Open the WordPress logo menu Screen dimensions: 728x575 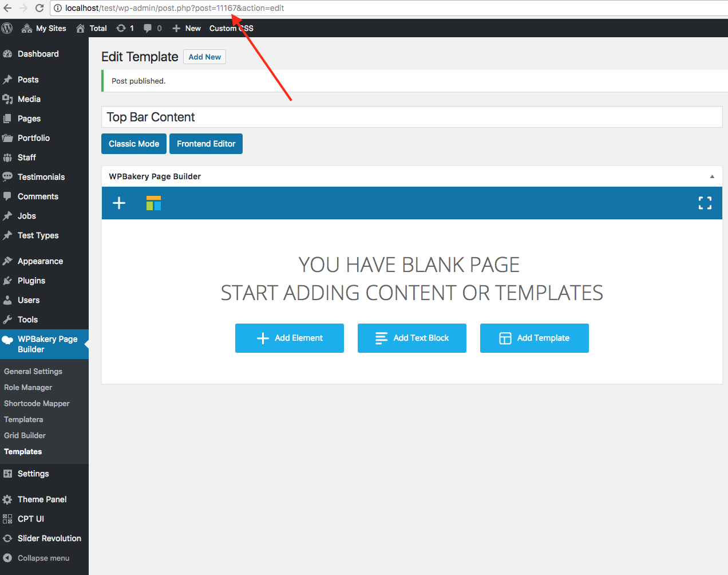7,28
